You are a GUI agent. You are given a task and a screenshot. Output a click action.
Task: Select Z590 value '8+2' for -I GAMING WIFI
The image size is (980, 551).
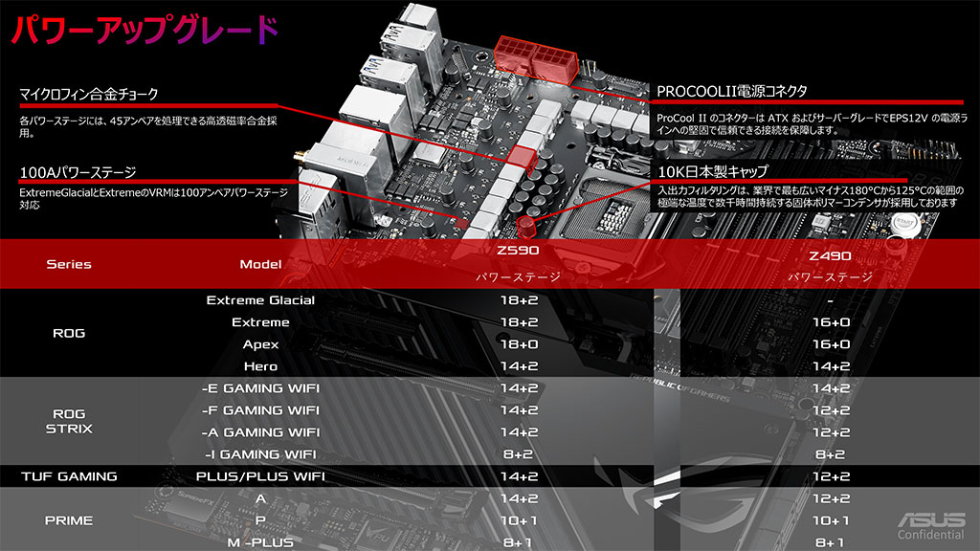pyautogui.click(x=518, y=454)
